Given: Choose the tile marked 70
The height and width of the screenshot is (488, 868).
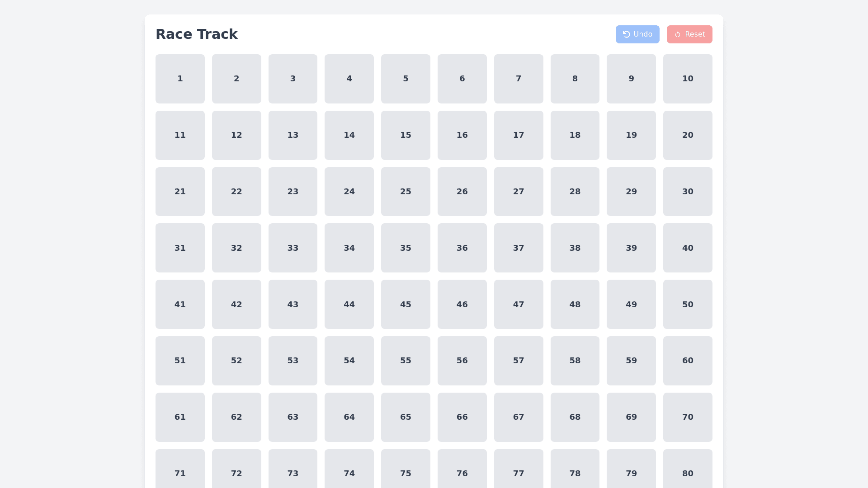Looking at the screenshot, I should coord(687,417).
